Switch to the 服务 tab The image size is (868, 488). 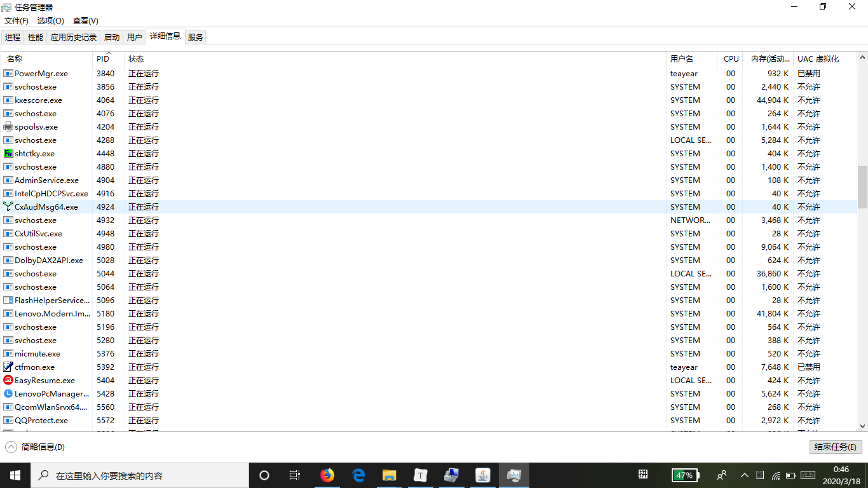pos(196,37)
